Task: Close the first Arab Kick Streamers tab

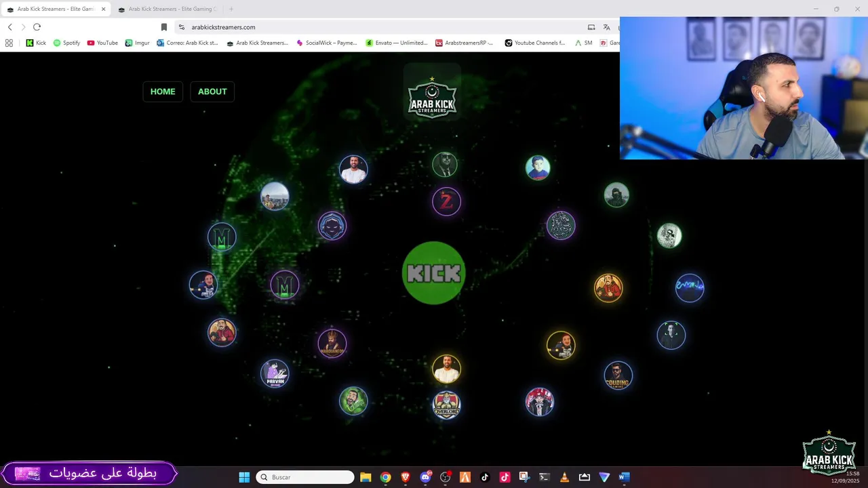Action: [x=103, y=9]
